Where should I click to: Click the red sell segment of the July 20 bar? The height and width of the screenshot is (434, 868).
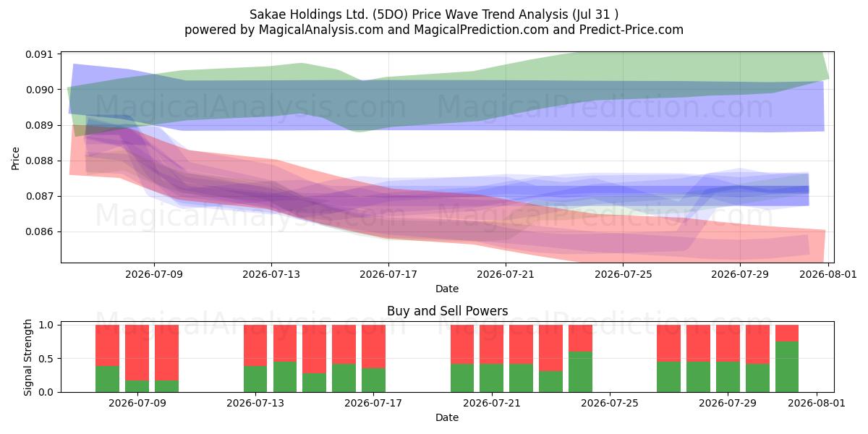coord(462,344)
